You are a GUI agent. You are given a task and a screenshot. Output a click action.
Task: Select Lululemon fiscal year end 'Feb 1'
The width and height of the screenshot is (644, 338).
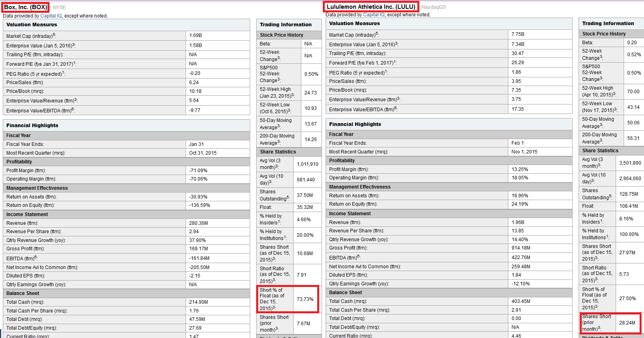pos(518,143)
